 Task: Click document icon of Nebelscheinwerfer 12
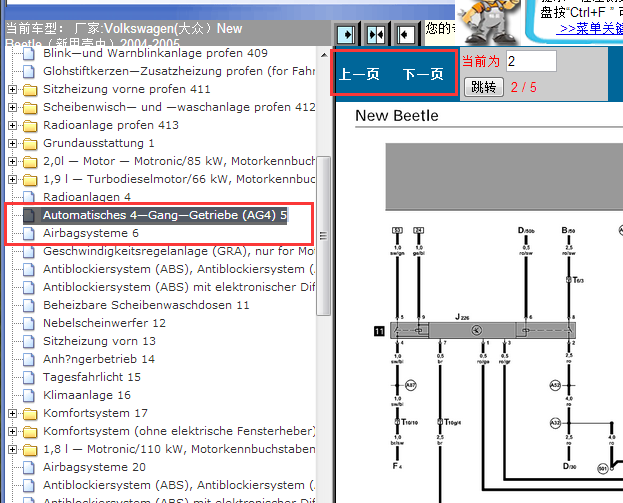click(x=29, y=323)
